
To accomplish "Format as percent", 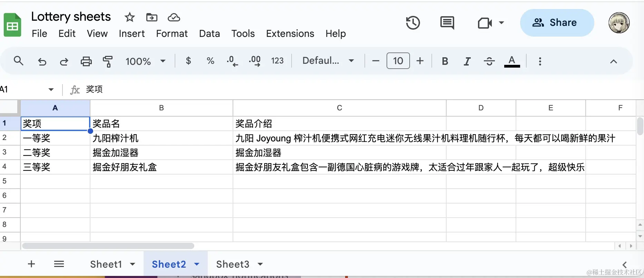I will click(211, 61).
